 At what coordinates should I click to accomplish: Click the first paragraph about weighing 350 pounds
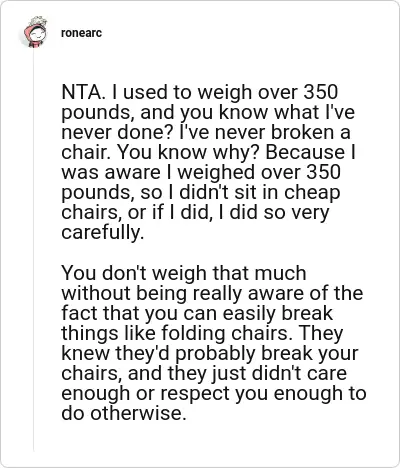208,162
